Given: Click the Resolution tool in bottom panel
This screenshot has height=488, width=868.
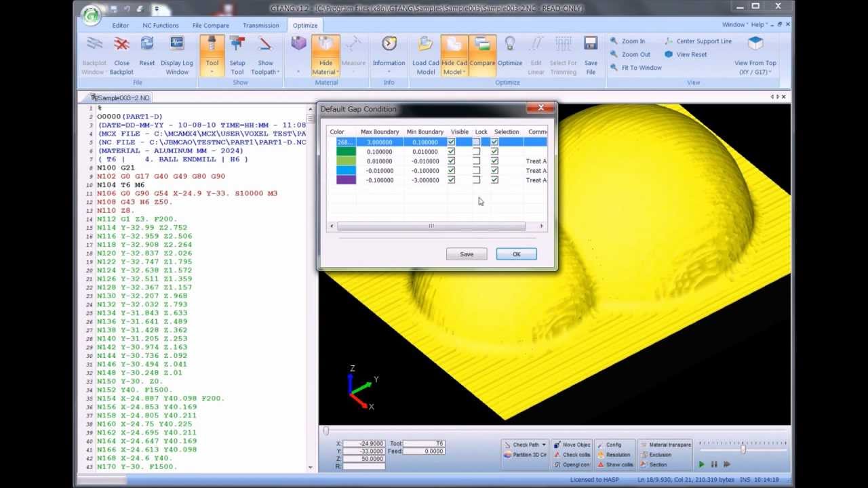Looking at the screenshot, I should (x=613, y=455).
